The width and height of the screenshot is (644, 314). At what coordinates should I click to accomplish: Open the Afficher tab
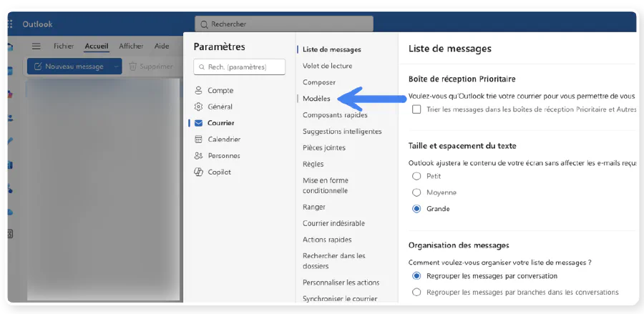(131, 46)
